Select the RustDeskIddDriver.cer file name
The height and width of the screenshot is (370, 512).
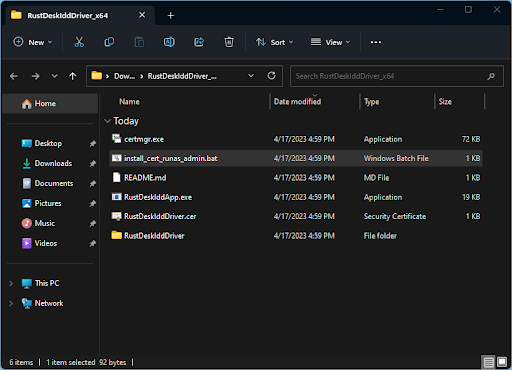(160, 216)
